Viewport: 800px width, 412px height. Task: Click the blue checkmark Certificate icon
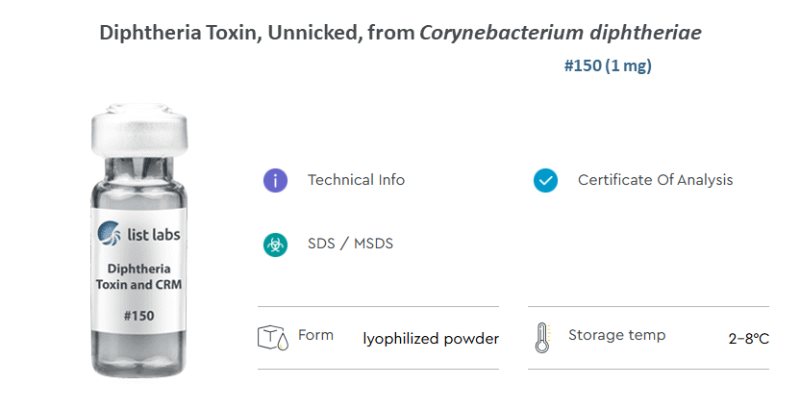tap(545, 181)
